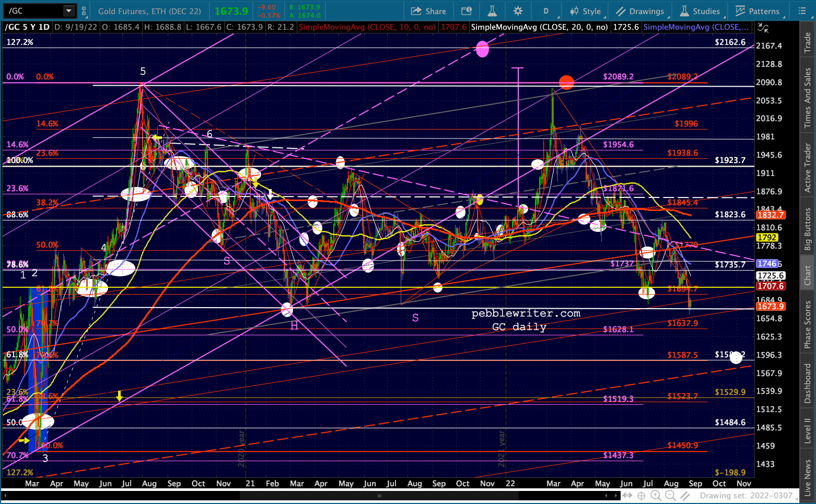The width and height of the screenshot is (816, 504).
Task: Open the /GC symbol dropdown arrow
Action: click(x=69, y=10)
